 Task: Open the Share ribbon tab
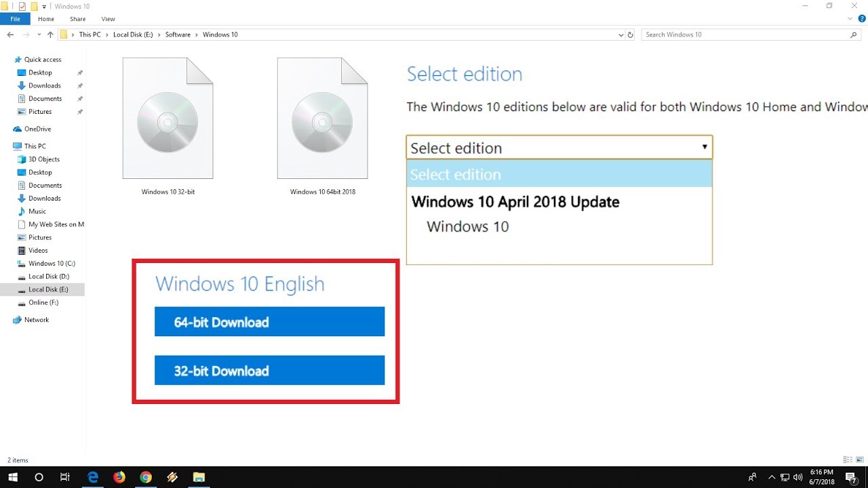[x=77, y=19]
